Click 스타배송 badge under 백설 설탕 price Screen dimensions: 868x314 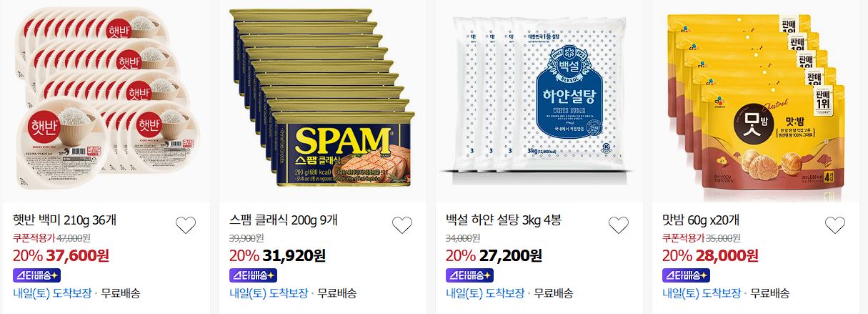click(469, 275)
